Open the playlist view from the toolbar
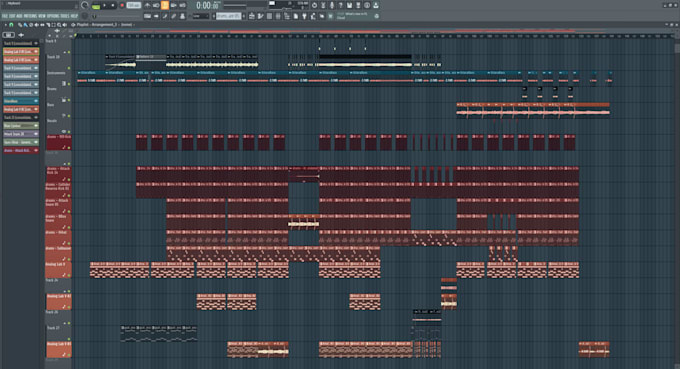Screen dimensions: 680x369 pyautogui.click(x=252, y=16)
